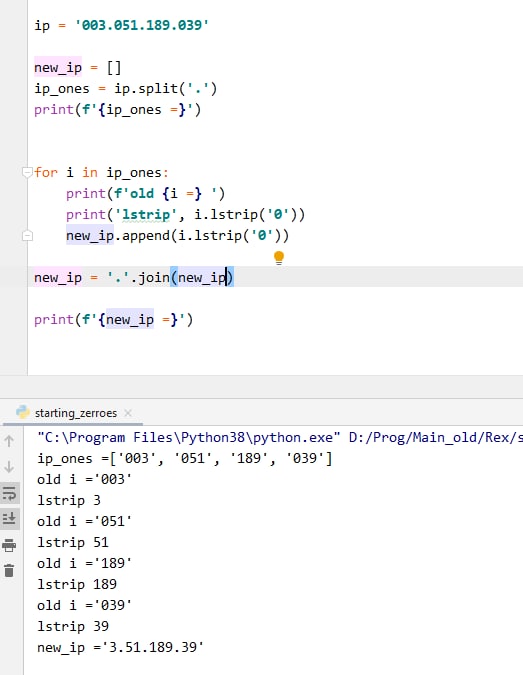
Task: Click the 'lstrip 189' output line
Action: [77, 584]
